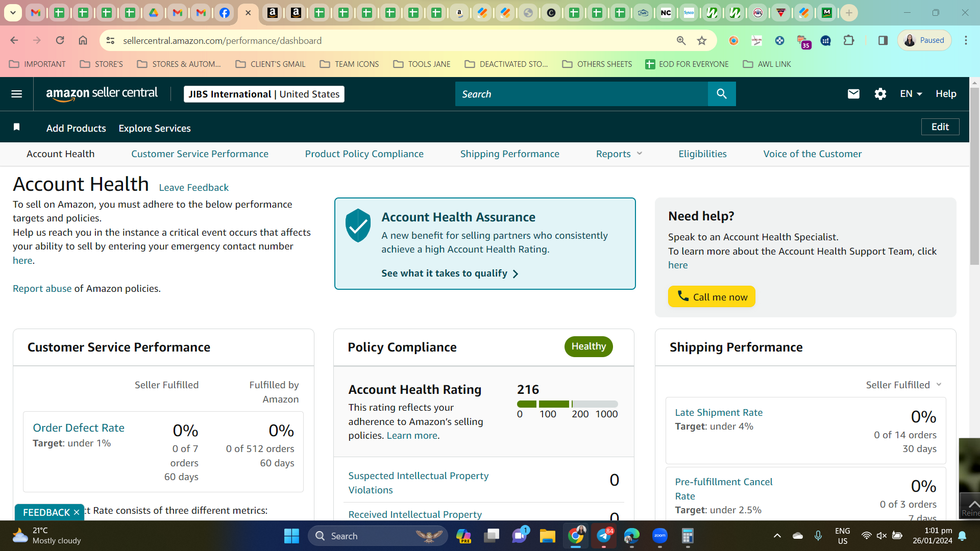Expand the EN language dropdown

coord(911,94)
